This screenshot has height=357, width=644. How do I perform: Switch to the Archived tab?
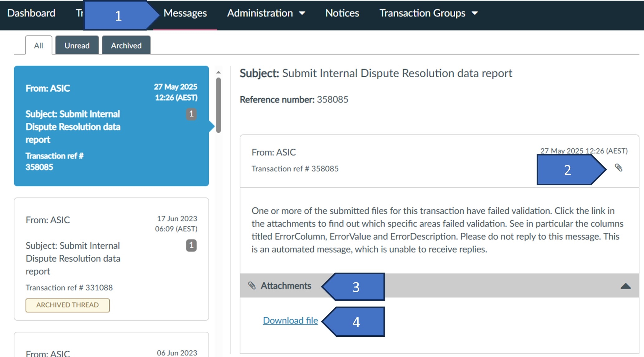tap(126, 45)
